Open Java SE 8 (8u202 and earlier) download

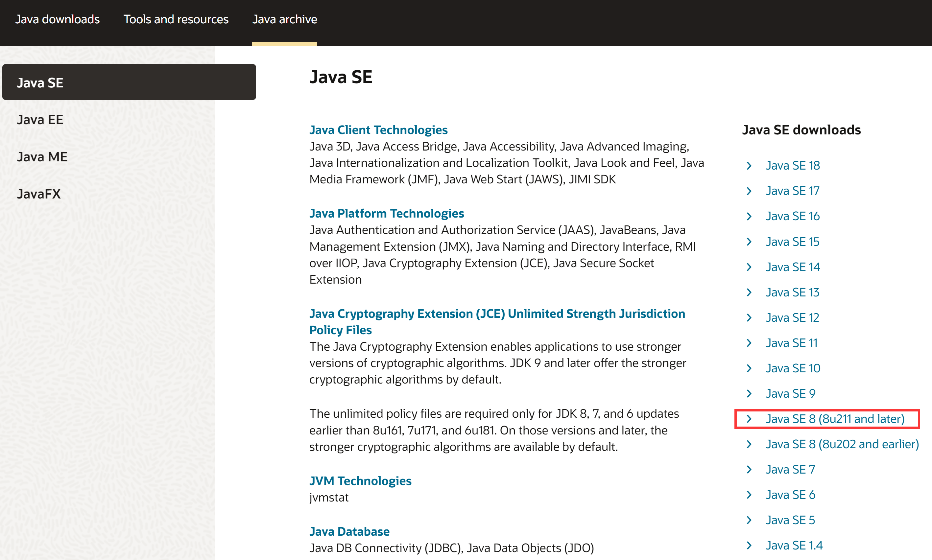[842, 444]
